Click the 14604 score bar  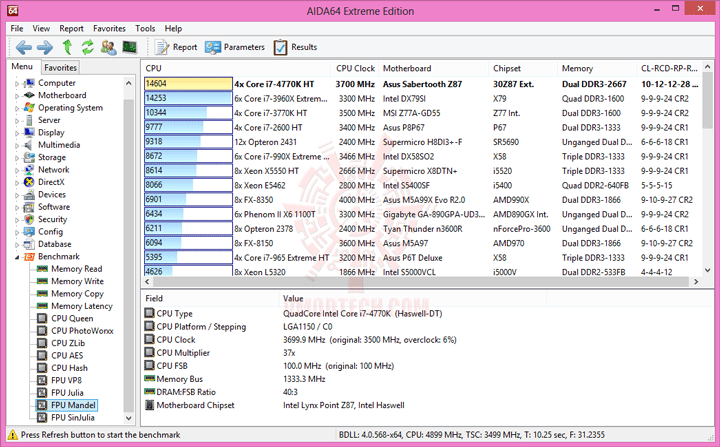tap(188, 84)
